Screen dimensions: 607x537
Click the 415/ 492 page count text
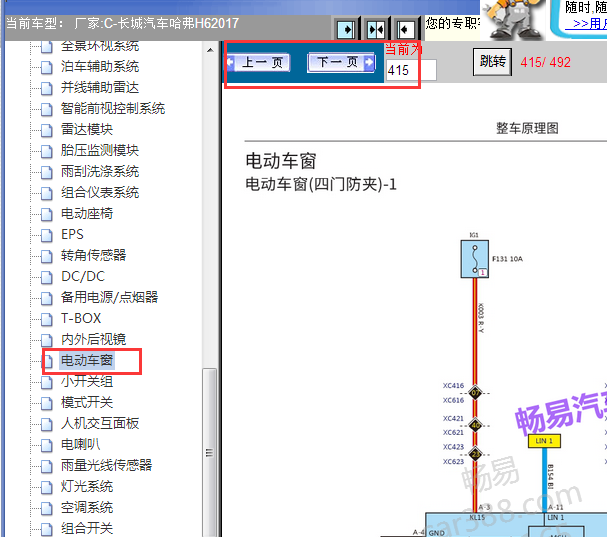[x=545, y=62]
